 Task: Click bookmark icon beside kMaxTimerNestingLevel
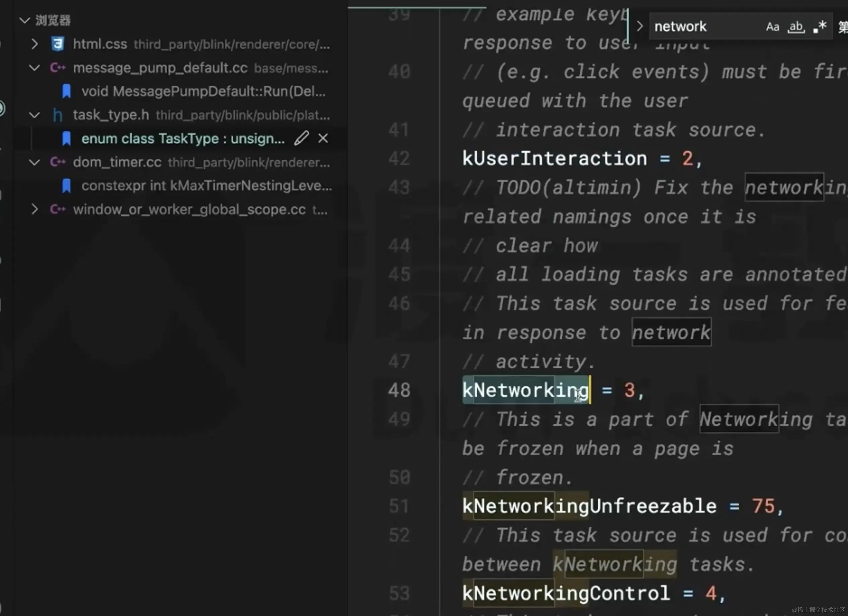tap(67, 185)
